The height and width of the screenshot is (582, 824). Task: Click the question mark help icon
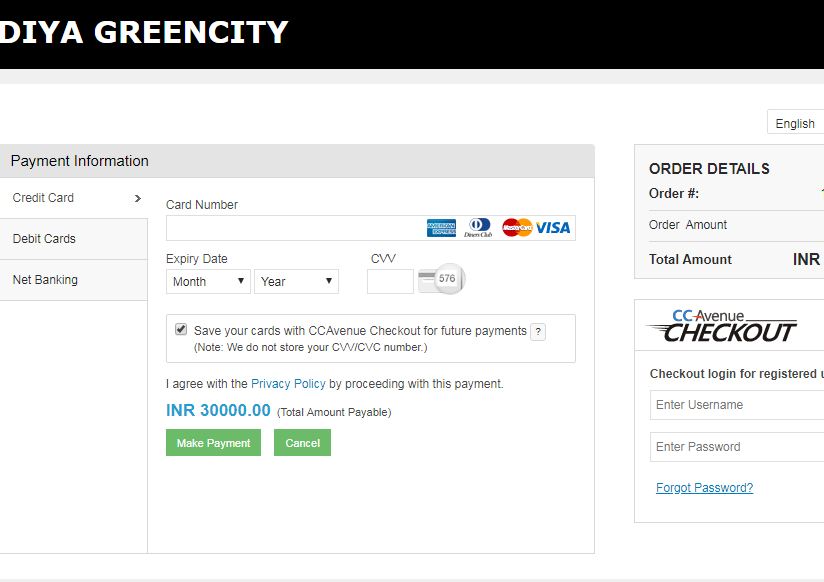pos(538,332)
